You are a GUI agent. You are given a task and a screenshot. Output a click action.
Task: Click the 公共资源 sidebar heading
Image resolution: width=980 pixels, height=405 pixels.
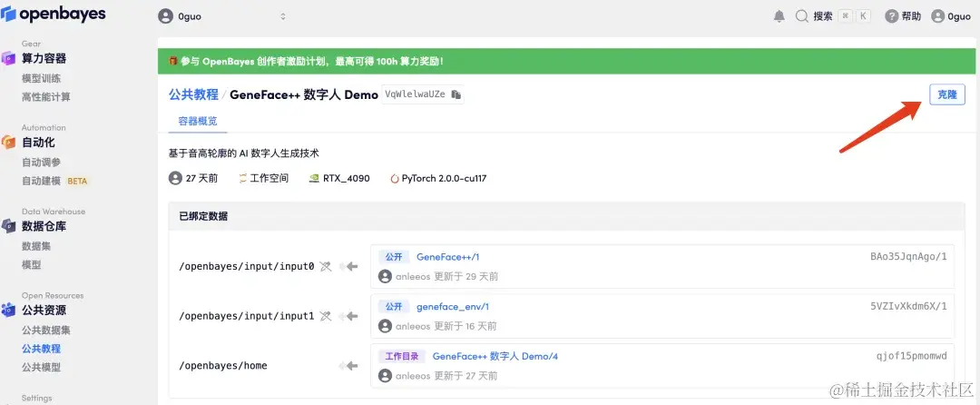(x=44, y=310)
